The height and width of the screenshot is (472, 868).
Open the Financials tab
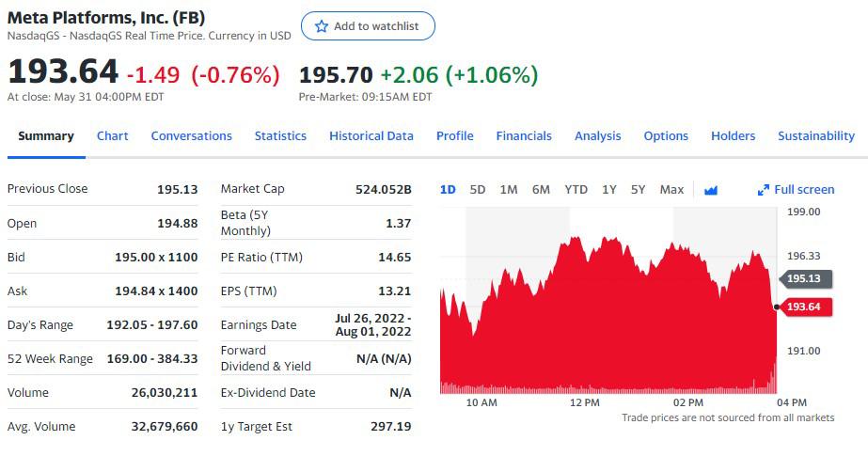(x=524, y=136)
